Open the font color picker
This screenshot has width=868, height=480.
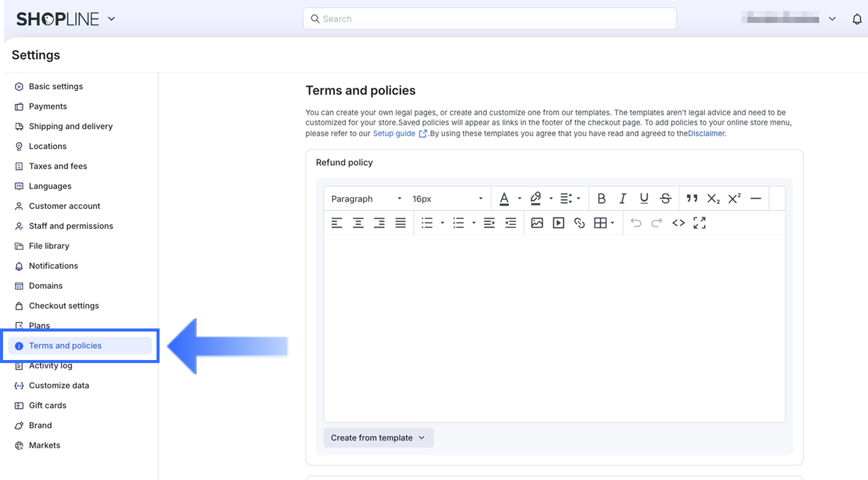point(504,199)
